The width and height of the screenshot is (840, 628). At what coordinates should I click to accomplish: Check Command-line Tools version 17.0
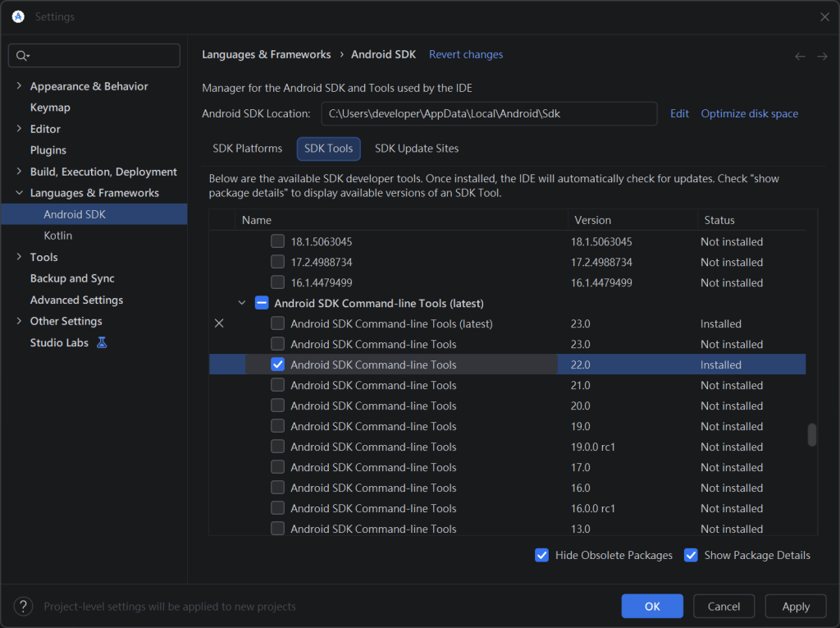pos(277,467)
